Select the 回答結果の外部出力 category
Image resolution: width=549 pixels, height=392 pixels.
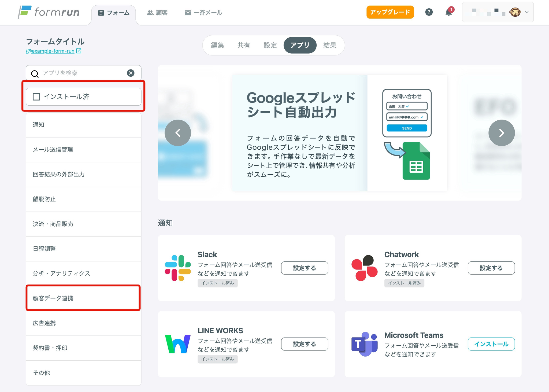pyautogui.click(x=83, y=175)
